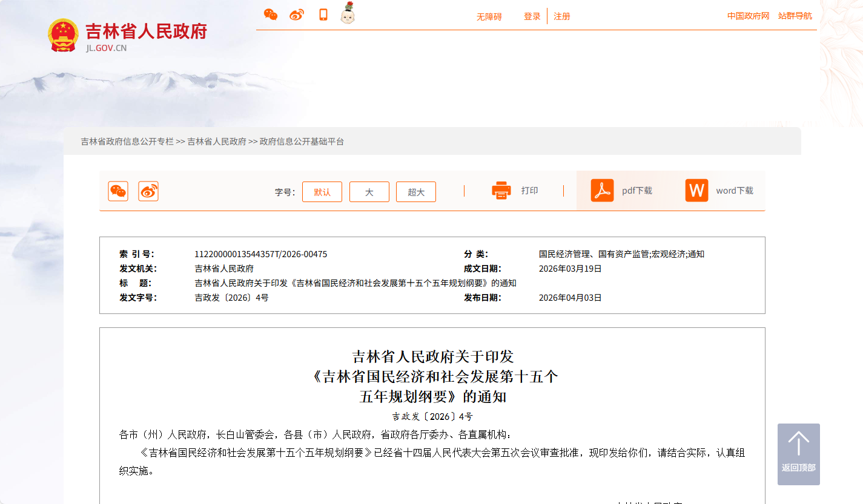
Task: Click 返回顶部 back to top button
Action: tap(798, 454)
